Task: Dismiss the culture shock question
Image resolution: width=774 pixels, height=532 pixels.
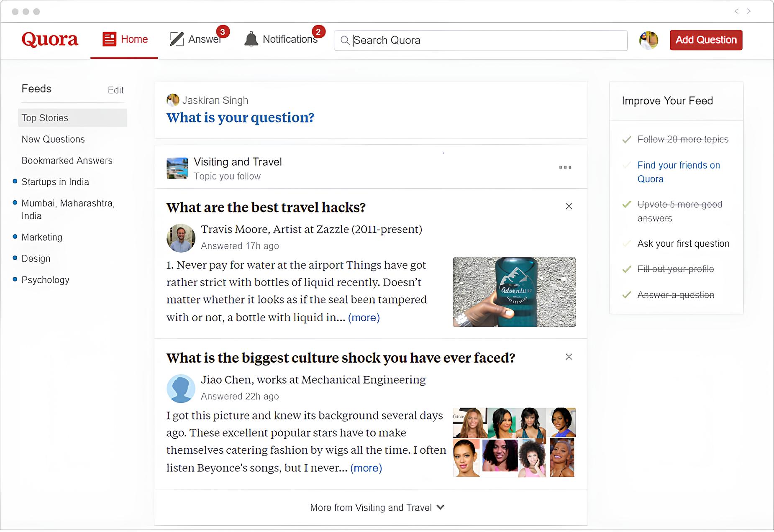Action: (x=569, y=357)
